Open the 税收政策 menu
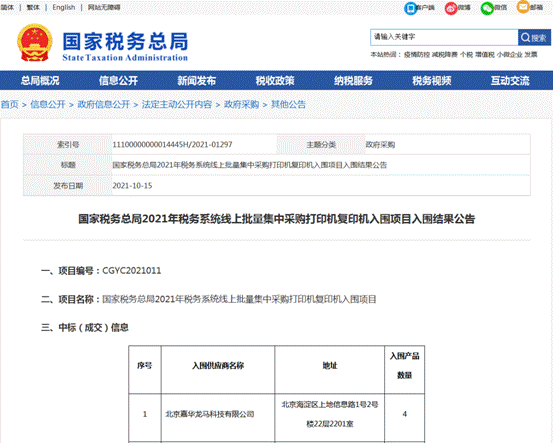 (x=275, y=81)
